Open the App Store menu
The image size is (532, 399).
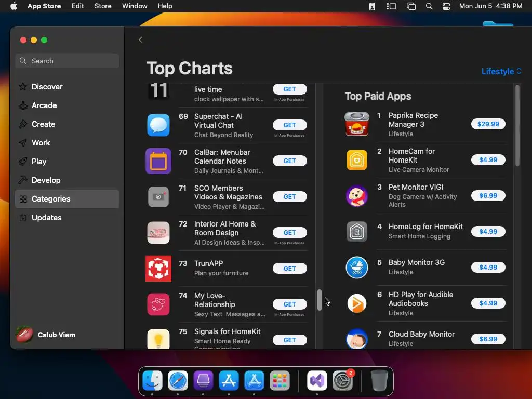44,6
